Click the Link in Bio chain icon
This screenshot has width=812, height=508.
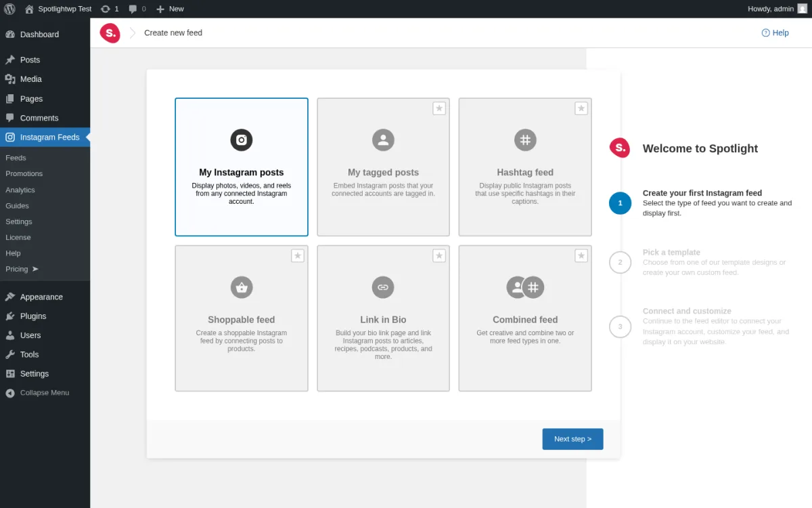(x=383, y=287)
